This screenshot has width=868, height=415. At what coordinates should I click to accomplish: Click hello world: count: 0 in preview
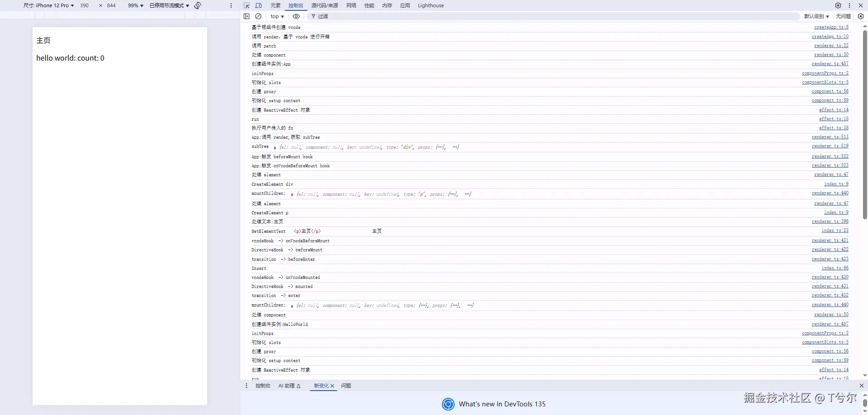pos(70,58)
